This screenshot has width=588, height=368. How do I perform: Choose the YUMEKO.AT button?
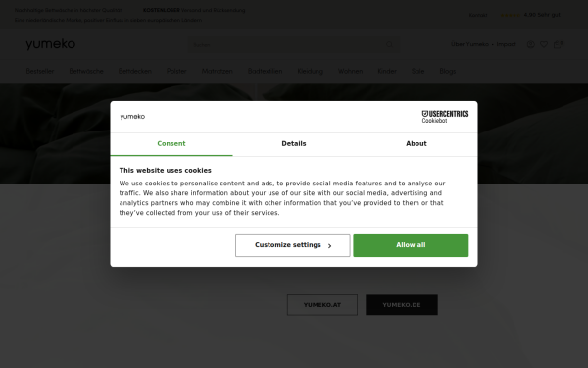pos(322,305)
